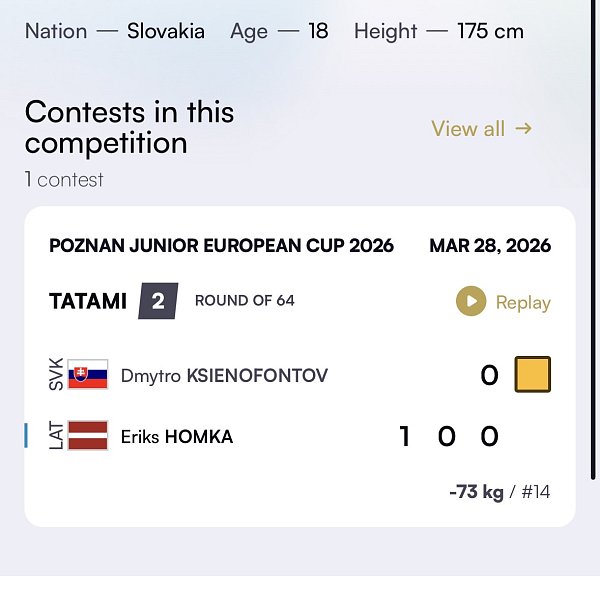Click the blue winner marker beside LAT

coord(27,436)
